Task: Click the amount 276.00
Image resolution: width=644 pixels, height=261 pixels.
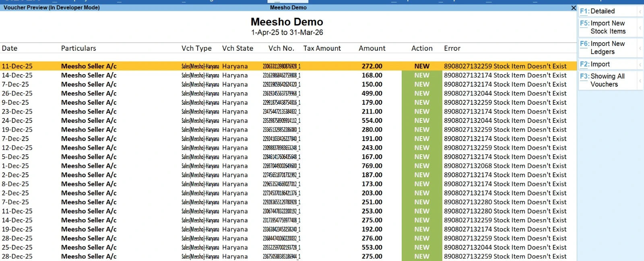Action: click(x=372, y=238)
